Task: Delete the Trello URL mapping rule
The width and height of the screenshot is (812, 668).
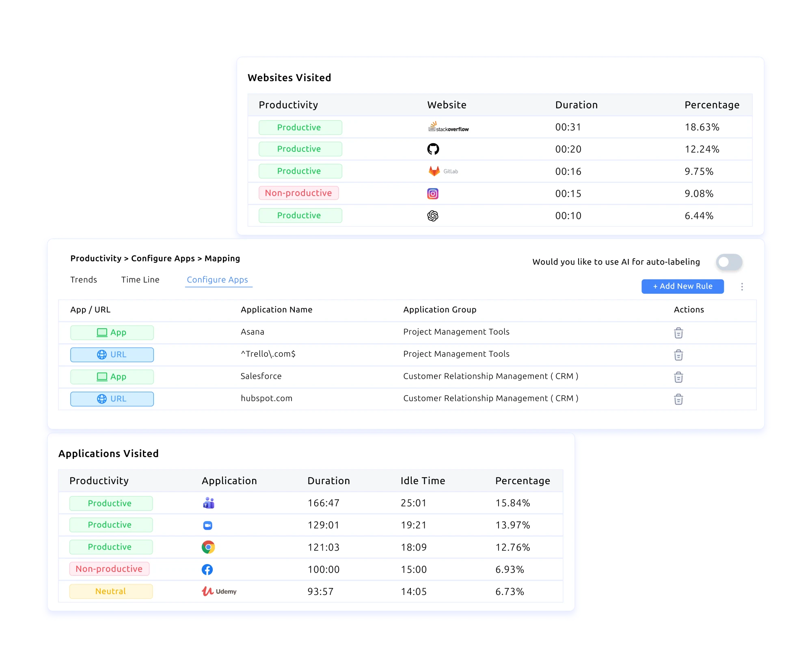Action: coord(678,355)
